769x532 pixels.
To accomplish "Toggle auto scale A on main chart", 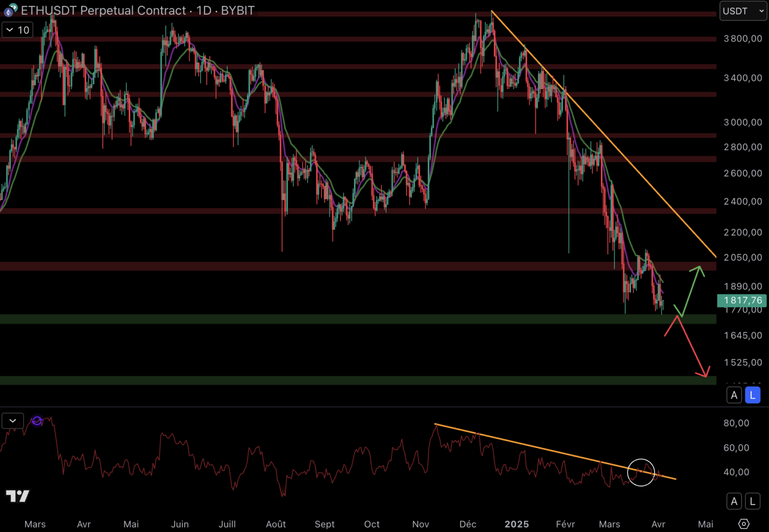I will pos(734,395).
